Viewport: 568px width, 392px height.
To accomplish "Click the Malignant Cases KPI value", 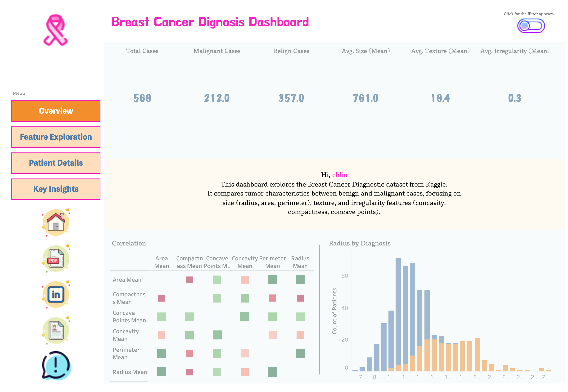I will [217, 98].
